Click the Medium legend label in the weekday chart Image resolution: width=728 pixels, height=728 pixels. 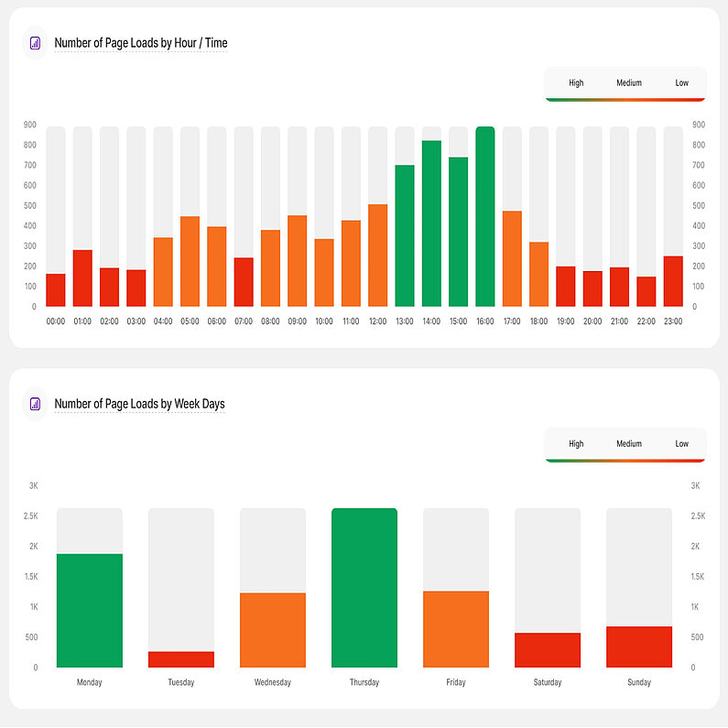[x=628, y=444]
